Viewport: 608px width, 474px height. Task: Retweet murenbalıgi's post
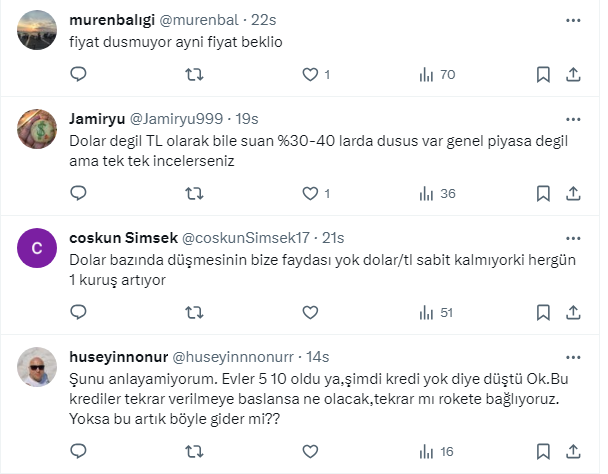tap(196, 74)
